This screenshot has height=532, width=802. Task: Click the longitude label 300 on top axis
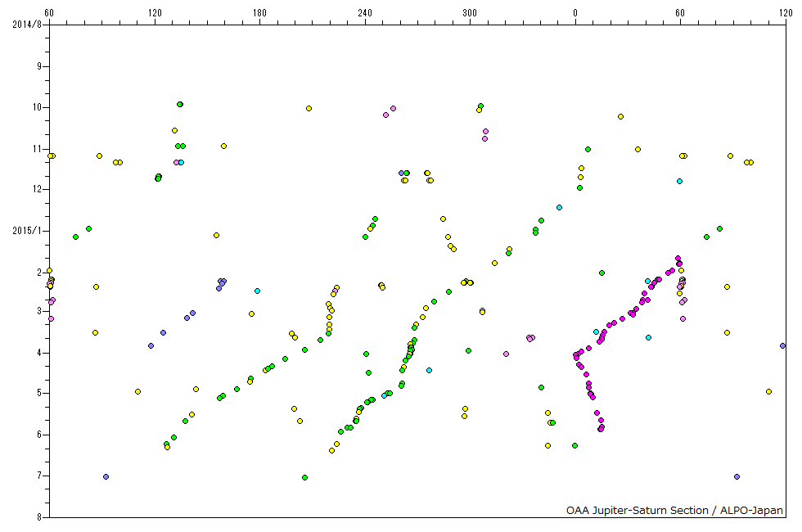coord(470,13)
